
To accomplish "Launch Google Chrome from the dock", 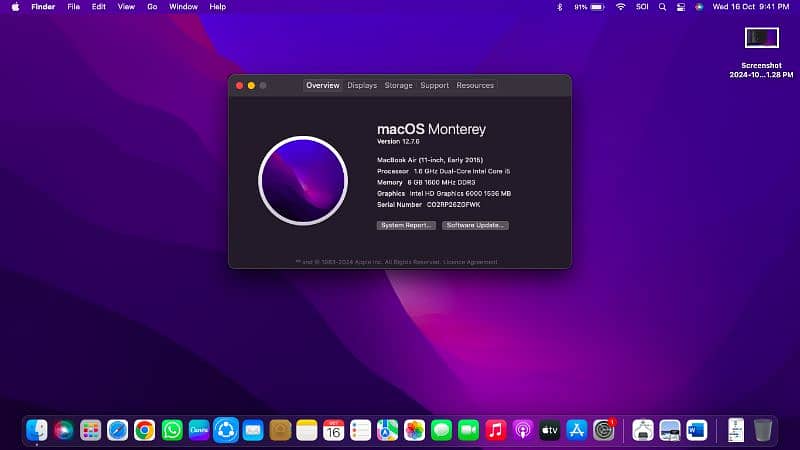I will 145,430.
